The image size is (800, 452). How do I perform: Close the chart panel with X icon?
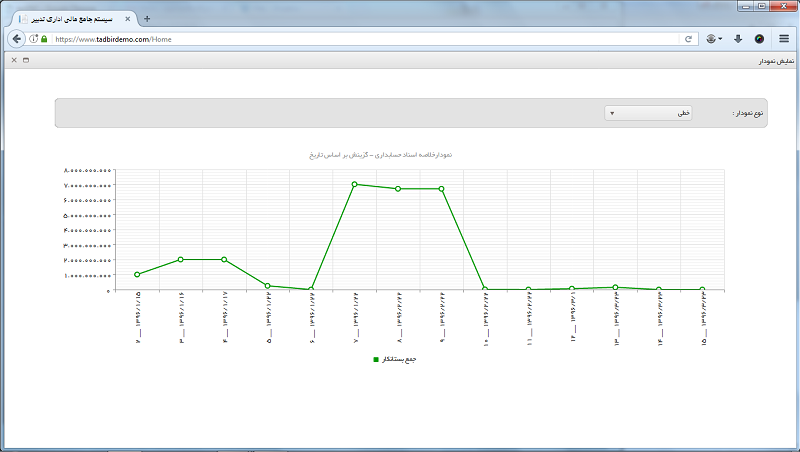click(13, 60)
